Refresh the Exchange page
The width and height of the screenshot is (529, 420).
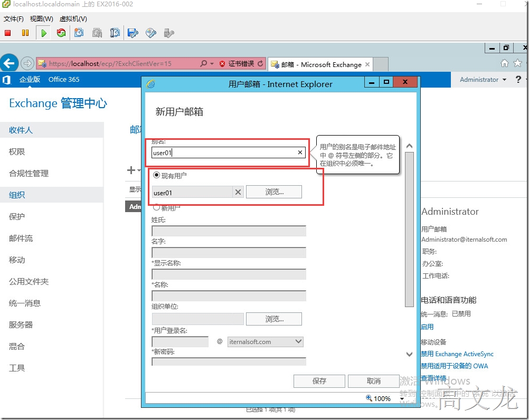[x=260, y=63]
